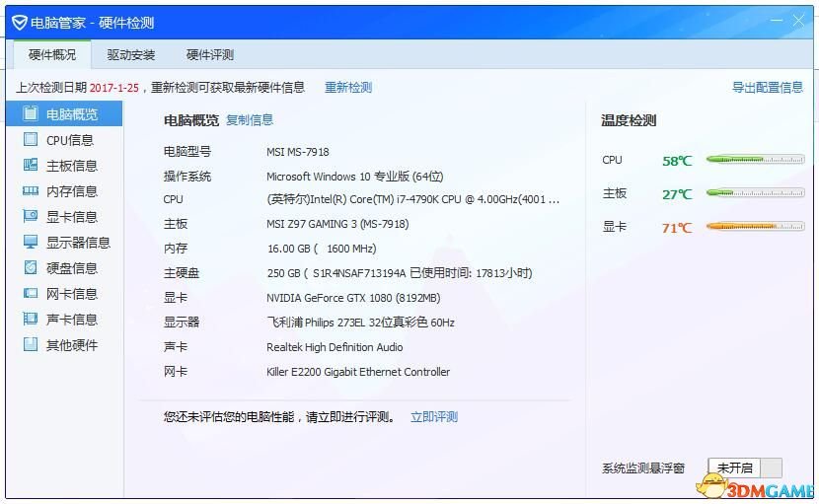Click the Killer E2200 Gigabit Ethernet text
819x504 pixels.
point(358,372)
